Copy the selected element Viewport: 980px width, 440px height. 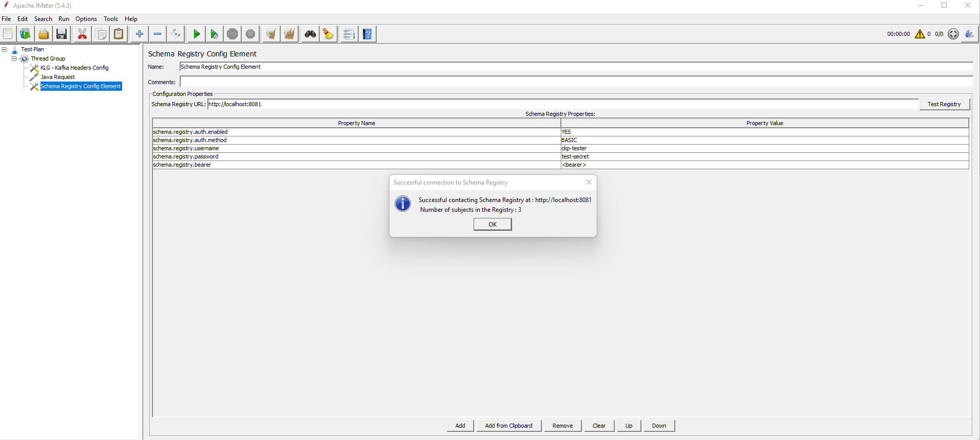[x=101, y=34]
